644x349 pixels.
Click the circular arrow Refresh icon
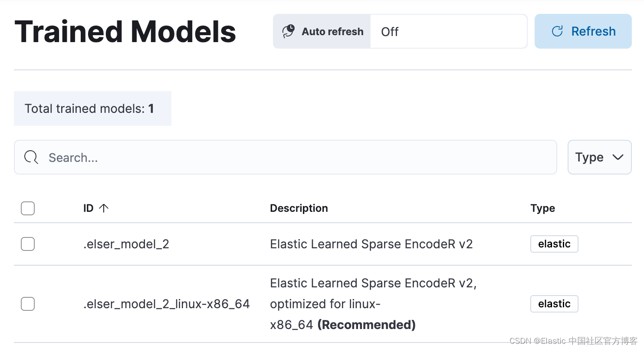pos(557,31)
